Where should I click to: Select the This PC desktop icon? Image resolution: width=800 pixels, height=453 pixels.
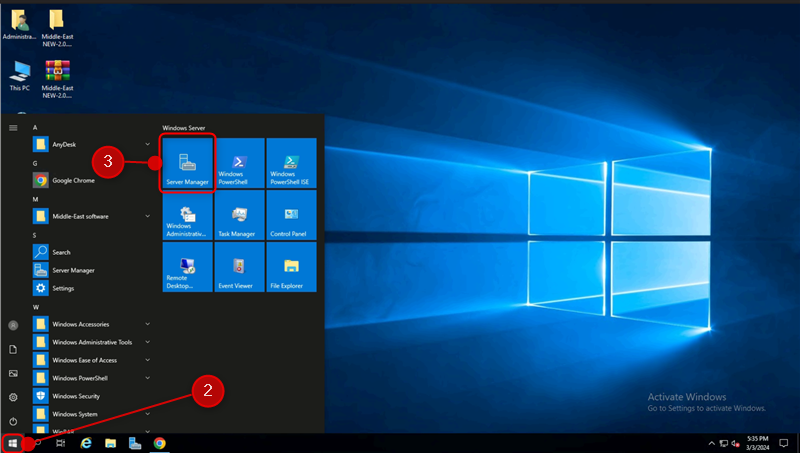tap(19, 76)
